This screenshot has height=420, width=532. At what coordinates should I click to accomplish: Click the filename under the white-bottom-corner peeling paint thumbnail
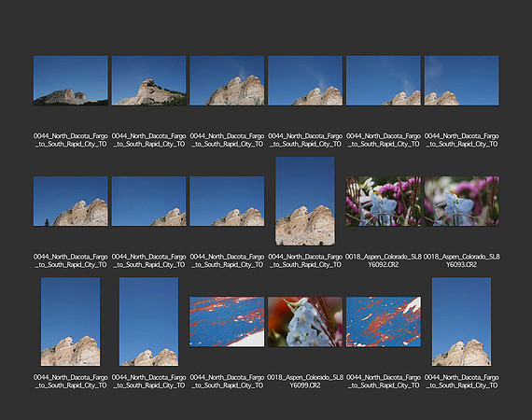click(x=227, y=382)
